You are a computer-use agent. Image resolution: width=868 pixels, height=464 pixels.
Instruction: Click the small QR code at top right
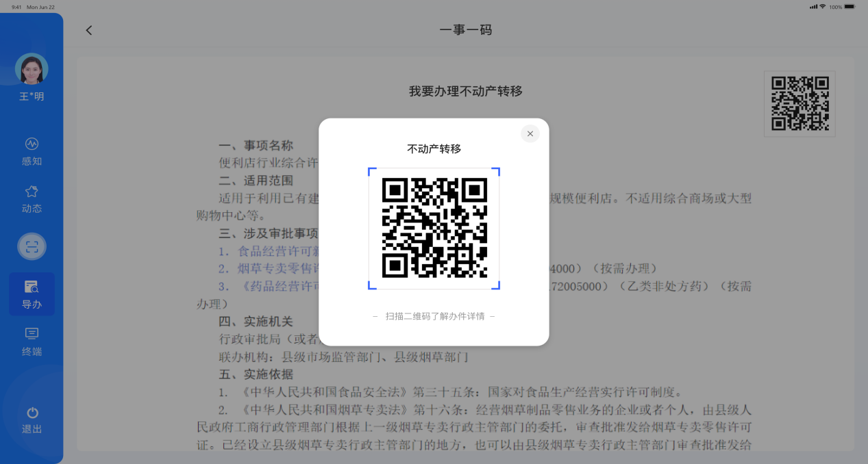pos(800,103)
